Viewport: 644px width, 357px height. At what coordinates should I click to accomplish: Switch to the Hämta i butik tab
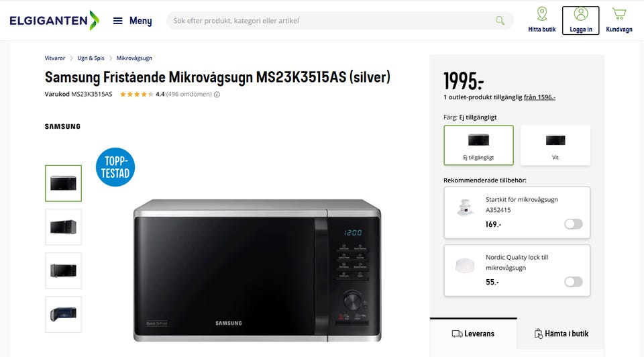click(x=561, y=334)
